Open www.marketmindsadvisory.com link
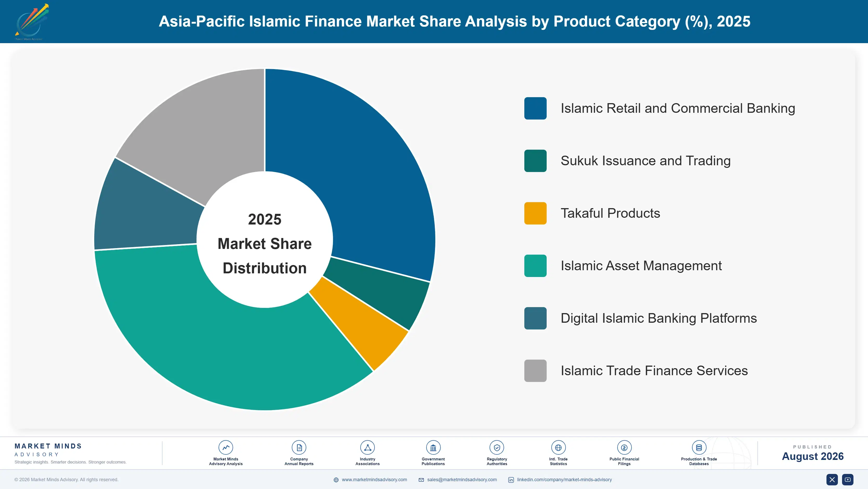Screen dimensions: 868x489 374,480
